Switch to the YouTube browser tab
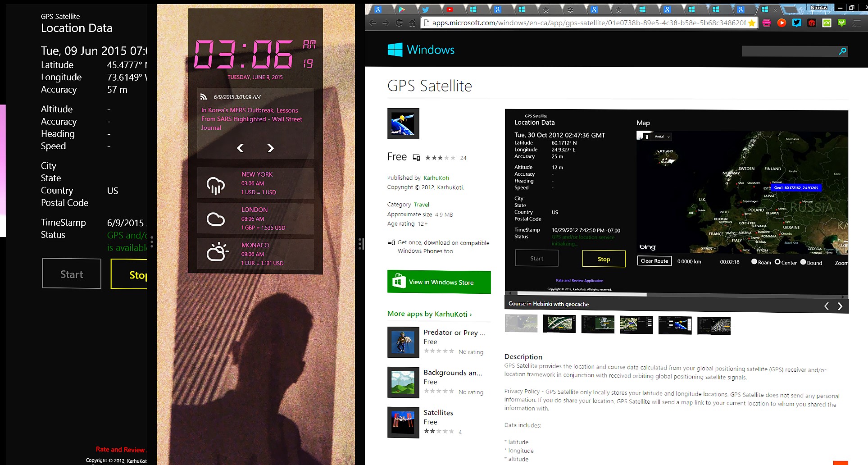This screenshot has height=465, width=868. point(450,9)
